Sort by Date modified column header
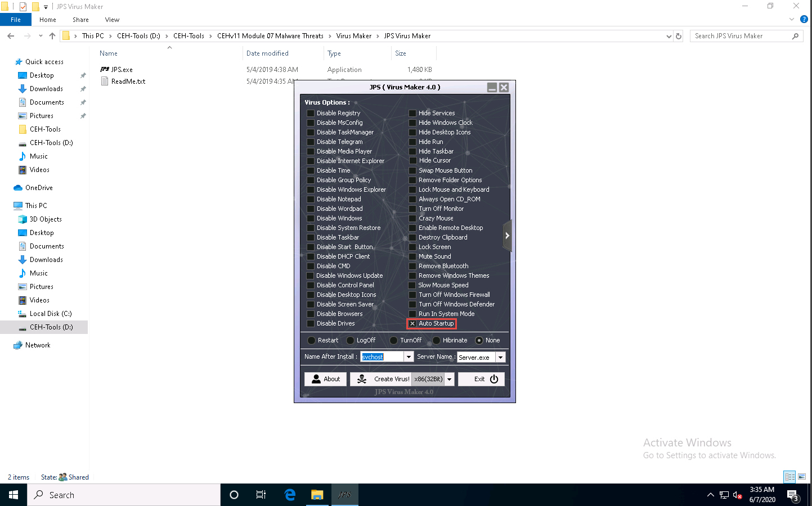The height and width of the screenshot is (506, 812). click(x=267, y=53)
